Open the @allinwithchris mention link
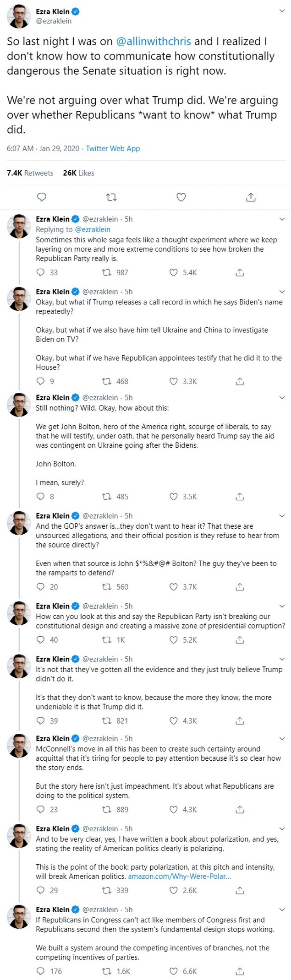The width and height of the screenshot is (291, 980). pos(154,41)
